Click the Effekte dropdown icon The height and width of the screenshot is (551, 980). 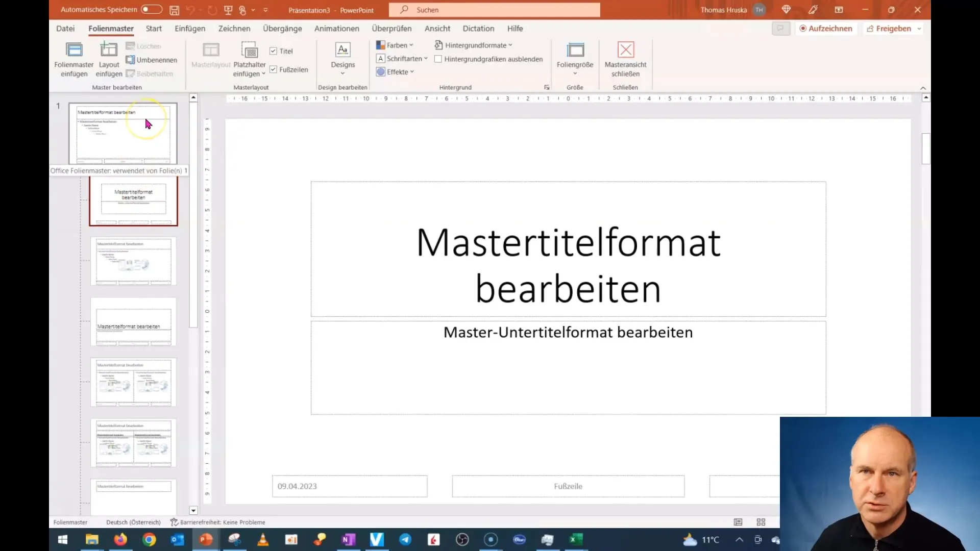(410, 72)
